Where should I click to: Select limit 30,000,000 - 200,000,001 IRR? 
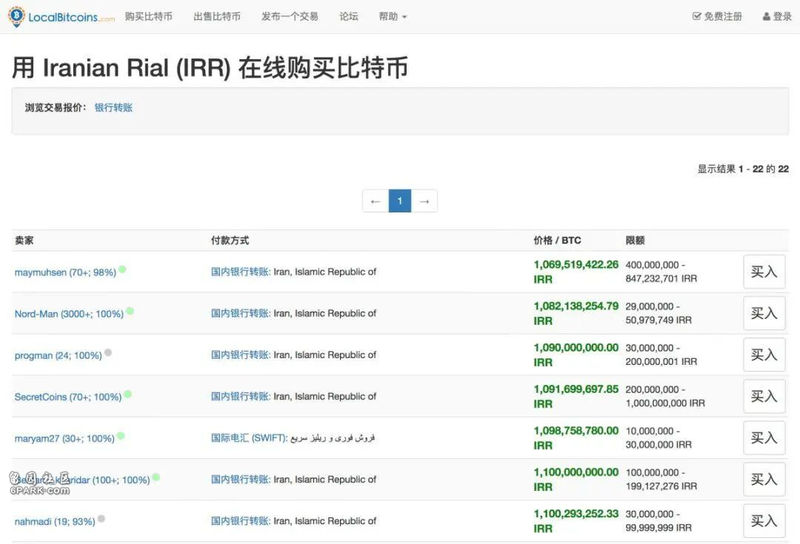click(661, 355)
